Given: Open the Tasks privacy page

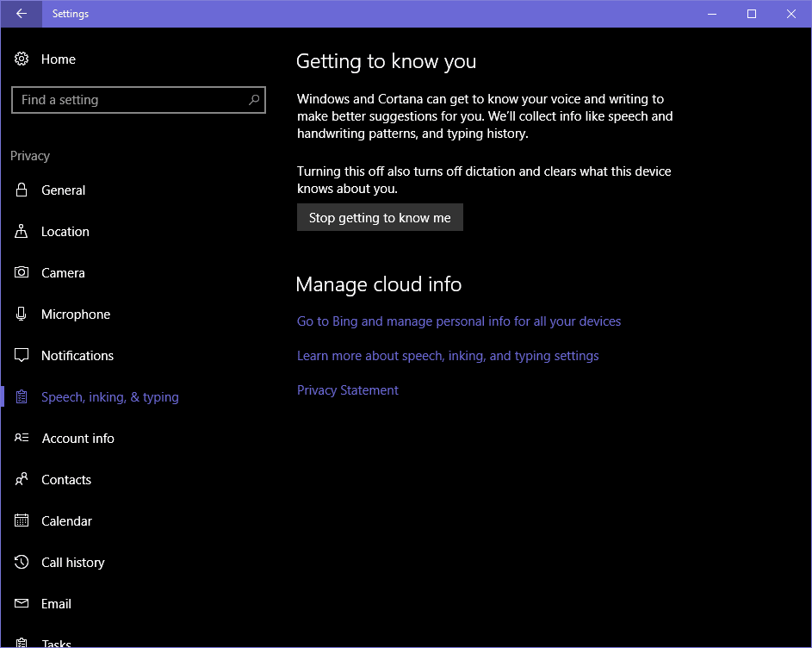Looking at the screenshot, I should (x=56, y=641).
